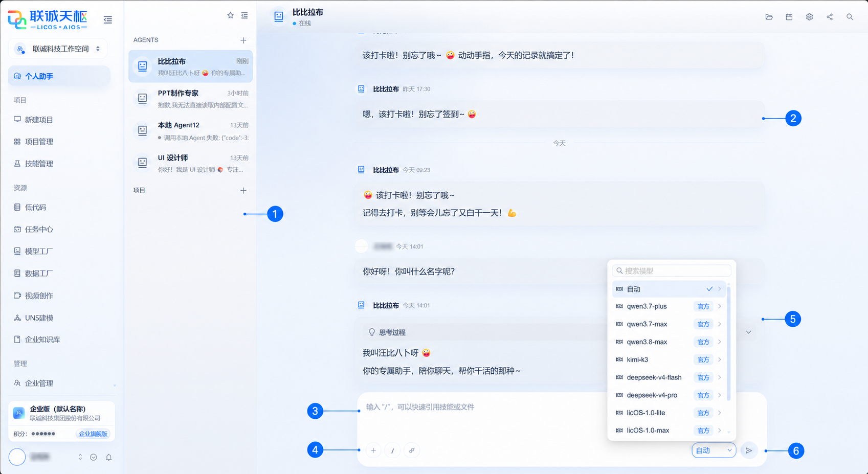Collapse the left sidebar menu icon
The width and height of the screenshot is (868, 474).
[107, 19]
